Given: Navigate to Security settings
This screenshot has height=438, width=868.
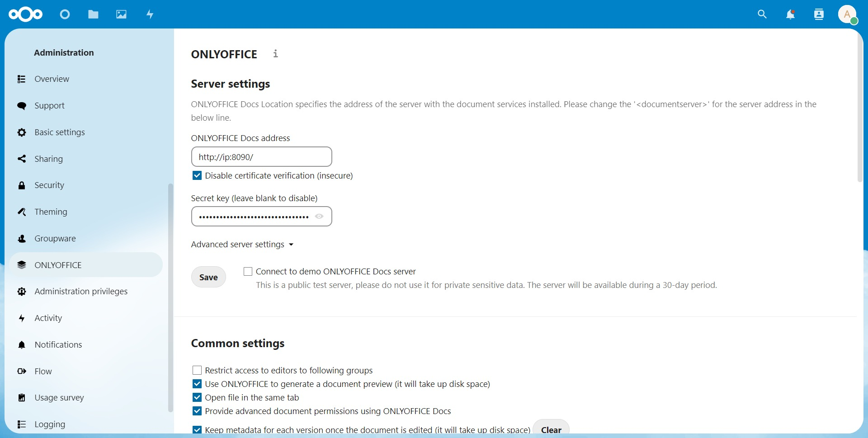Looking at the screenshot, I should 86,185.
